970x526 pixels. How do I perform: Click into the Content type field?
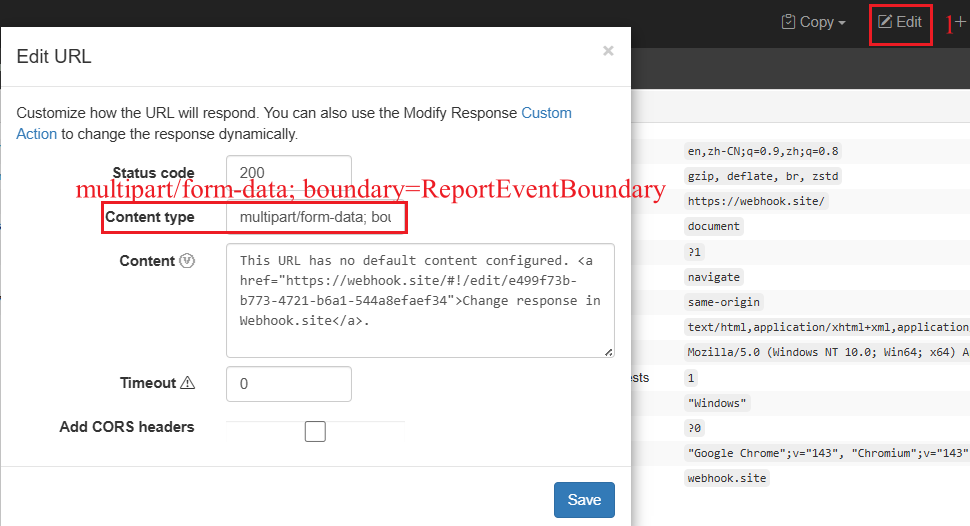pyautogui.click(x=316, y=217)
